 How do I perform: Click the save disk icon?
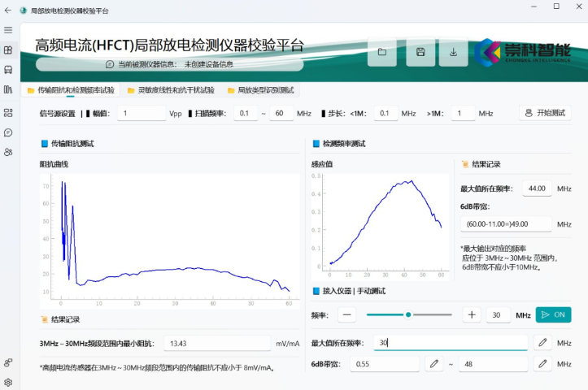pyautogui.click(x=420, y=53)
